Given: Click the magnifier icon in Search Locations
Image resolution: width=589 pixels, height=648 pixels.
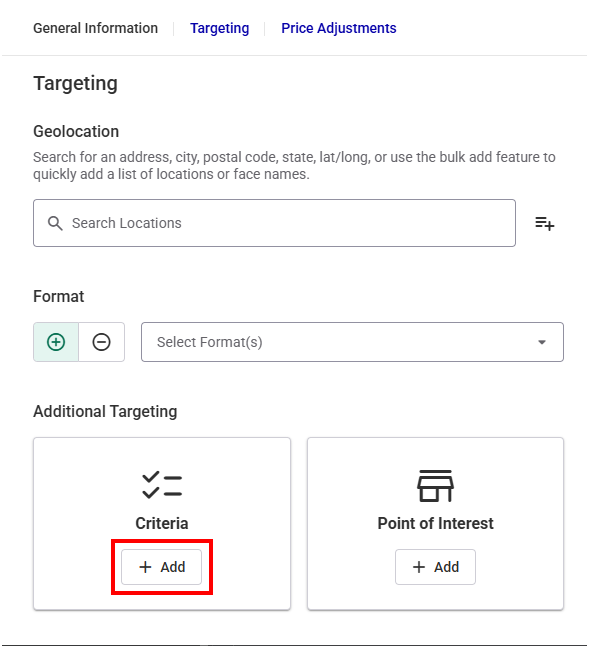Looking at the screenshot, I should [55, 223].
